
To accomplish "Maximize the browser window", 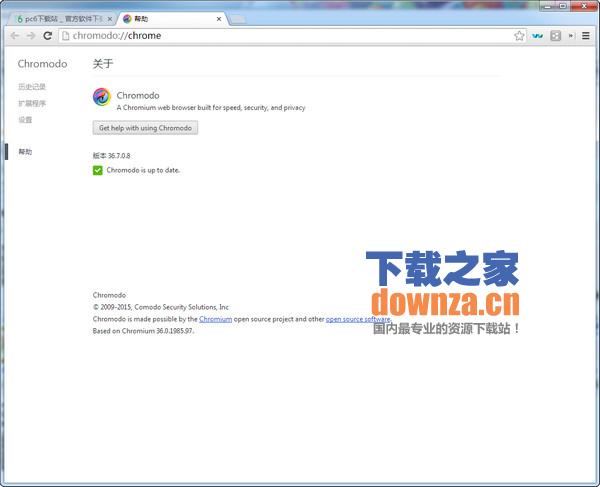I will pyautogui.click(x=563, y=6).
